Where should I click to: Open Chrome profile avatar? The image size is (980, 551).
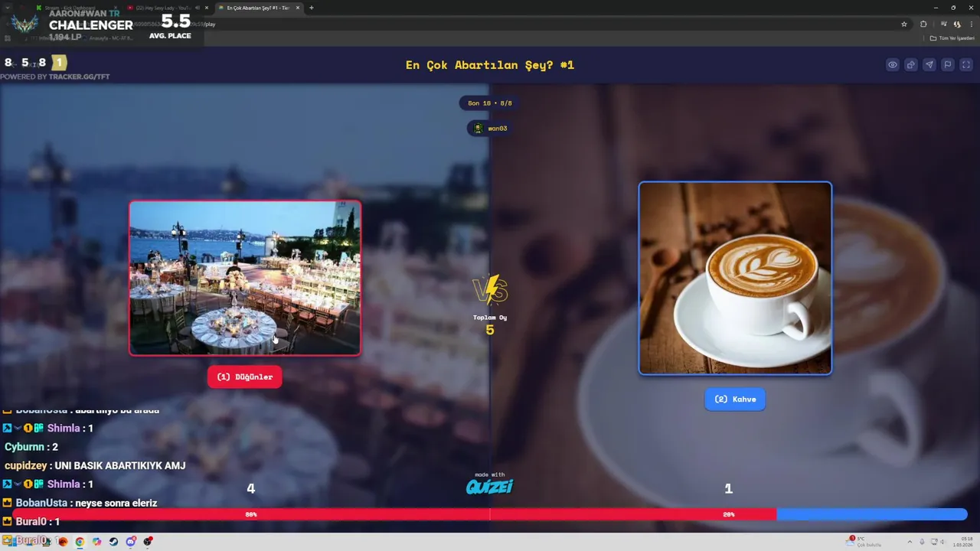point(957,24)
